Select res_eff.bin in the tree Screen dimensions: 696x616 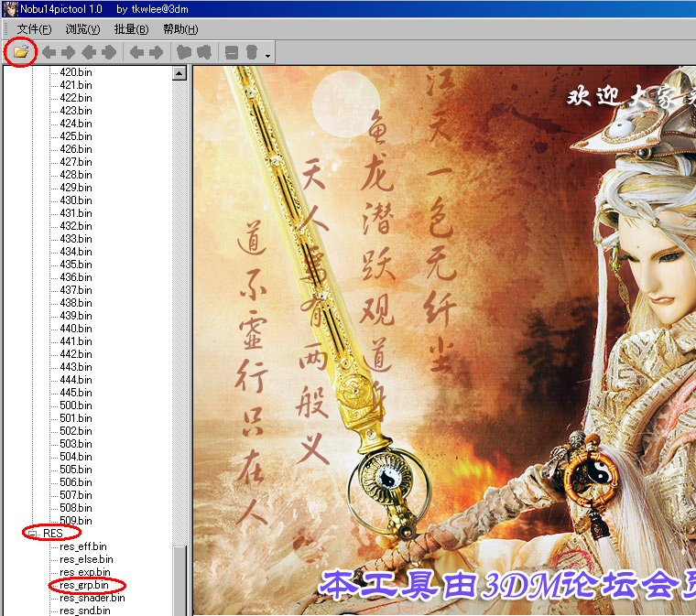point(83,546)
